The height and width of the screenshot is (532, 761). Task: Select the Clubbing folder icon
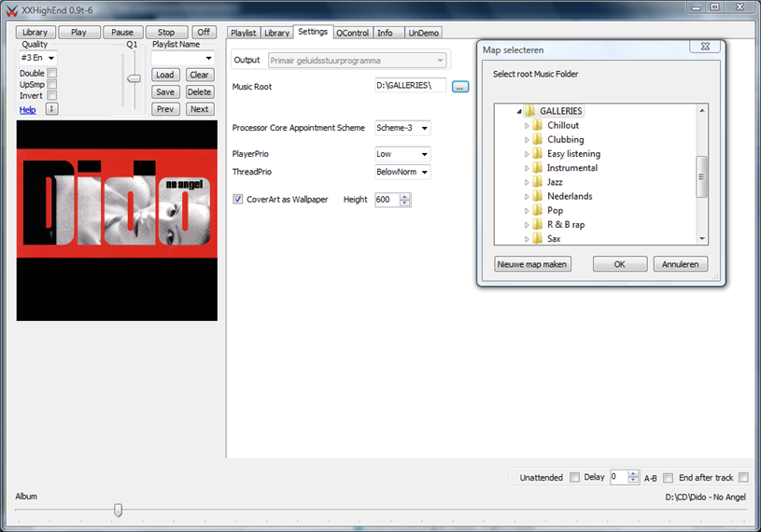pos(537,139)
